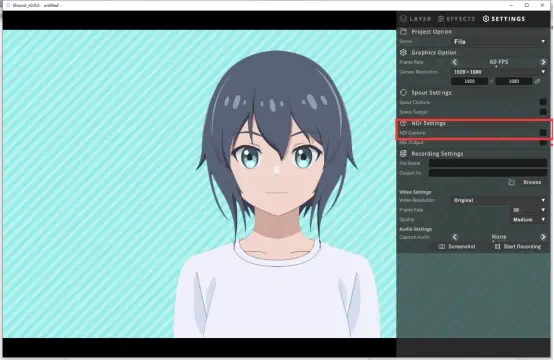Decrease frame rate below 60 FPS
The height and width of the screenshot is (361, 554).
(455, 62)
